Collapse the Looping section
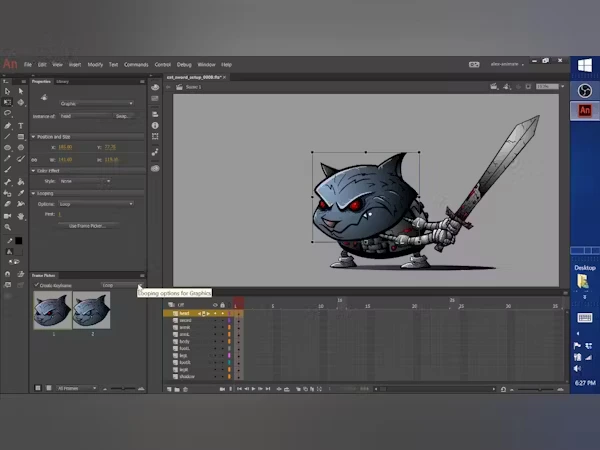This screenshot has height=450, width=600. click(x=33, y=194)
